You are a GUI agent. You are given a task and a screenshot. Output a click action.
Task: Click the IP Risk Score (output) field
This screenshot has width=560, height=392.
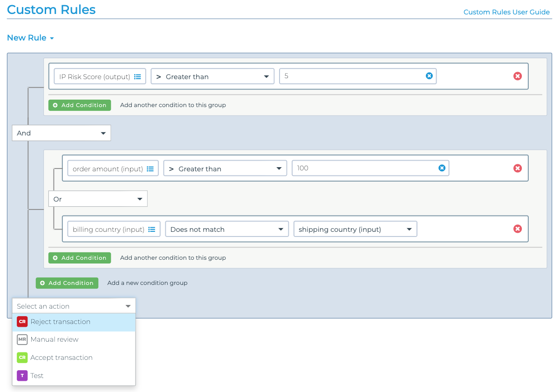click(x=100, y=76)
